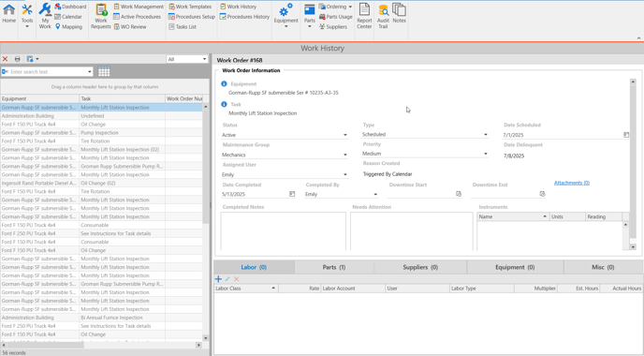Open Active Procedures
This screenshot has height=356, width=644.
click(138, 17)
